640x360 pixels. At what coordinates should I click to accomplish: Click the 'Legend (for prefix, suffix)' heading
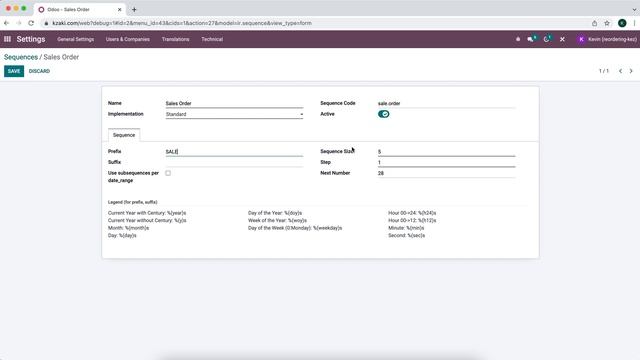(x=132, y=202)
